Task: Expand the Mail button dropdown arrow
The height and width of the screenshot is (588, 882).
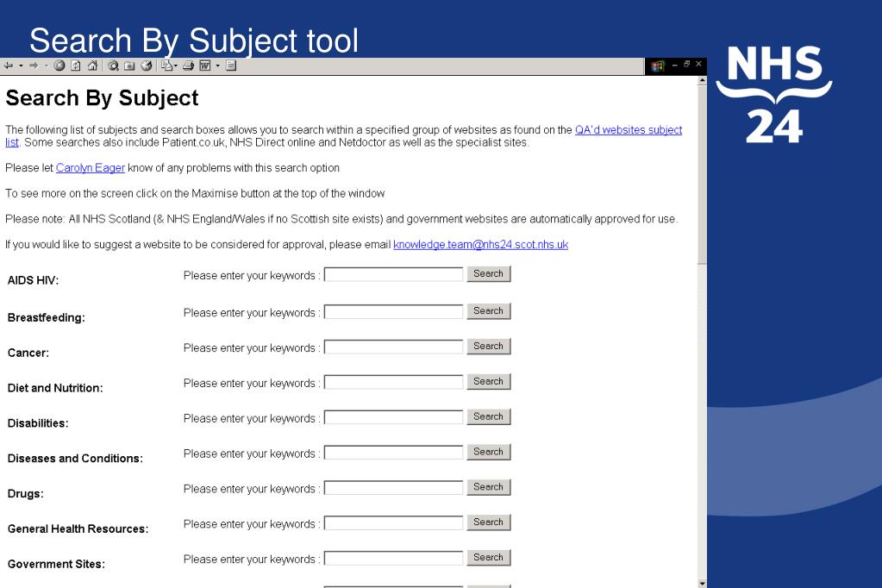Action: point(176,66)
